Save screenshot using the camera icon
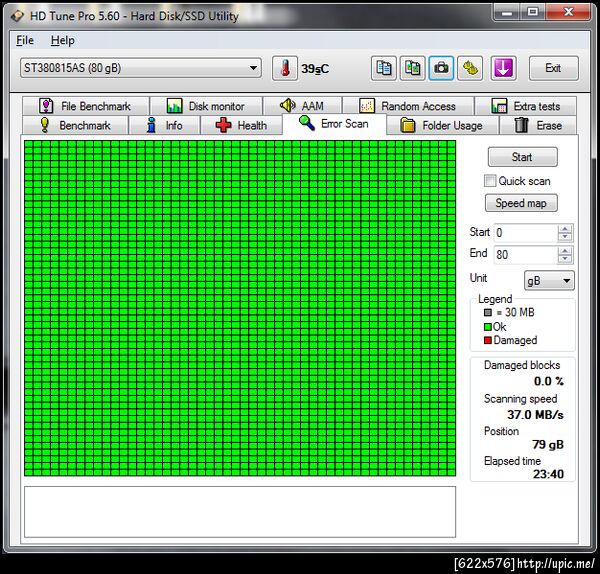This screenshot has height=574, width=600. coord(441,68)
